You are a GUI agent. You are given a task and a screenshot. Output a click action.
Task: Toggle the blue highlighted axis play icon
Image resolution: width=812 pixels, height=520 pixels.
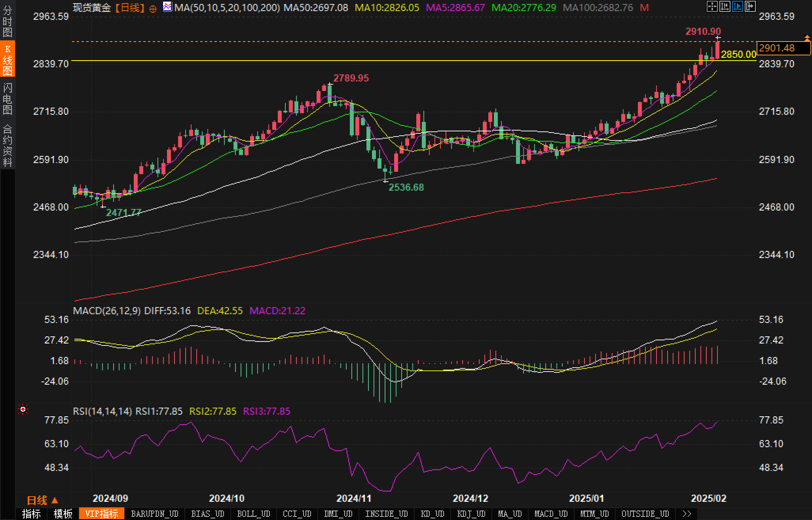pyautogui.click(x=737, y=6)
